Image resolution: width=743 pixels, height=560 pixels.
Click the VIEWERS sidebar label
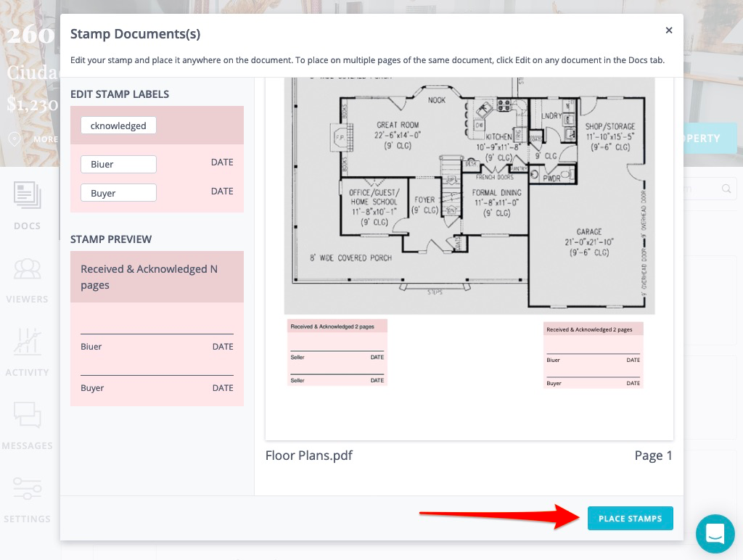tap(28, 300)
